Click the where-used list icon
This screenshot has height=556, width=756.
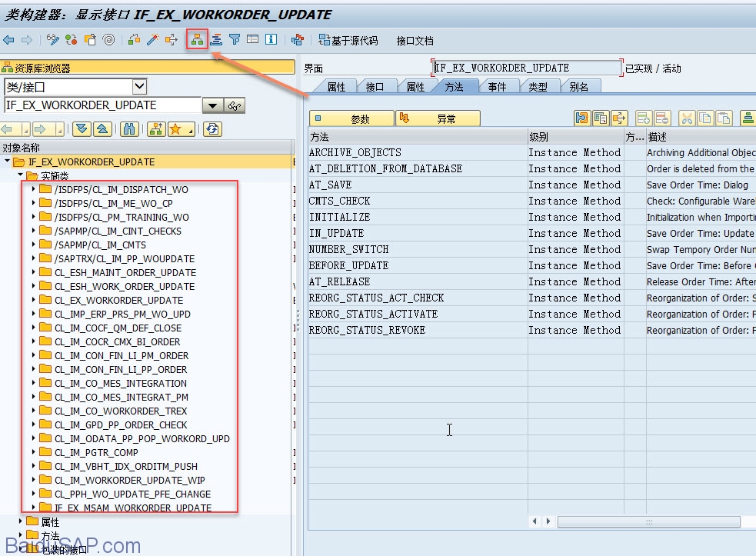(172, 40)
